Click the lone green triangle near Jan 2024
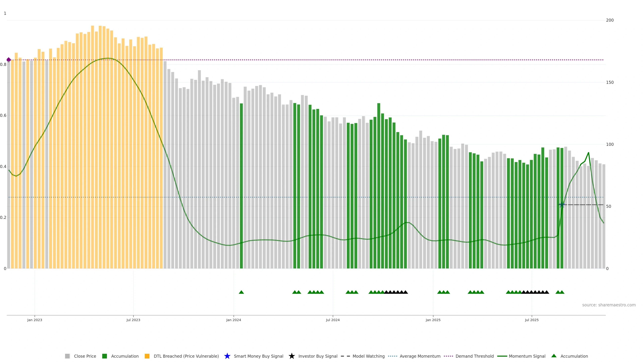This screenshot has height=362, width=644. tap(241, 292)
